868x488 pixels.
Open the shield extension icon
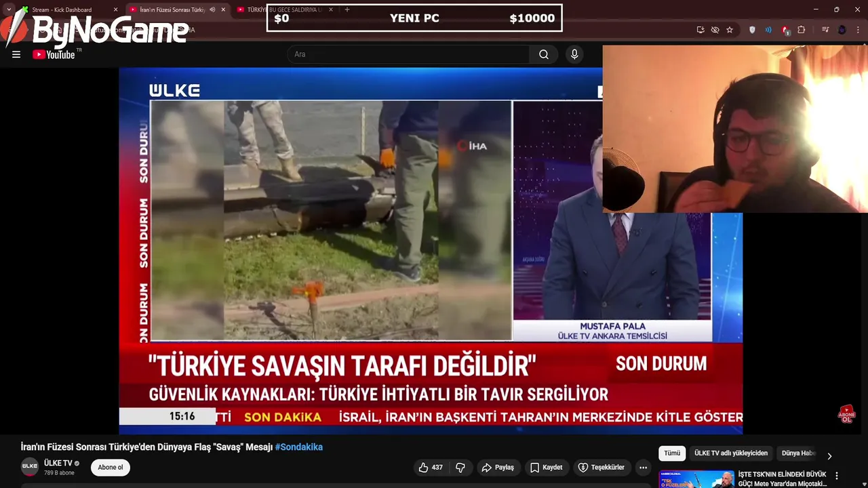click(752, 30)
